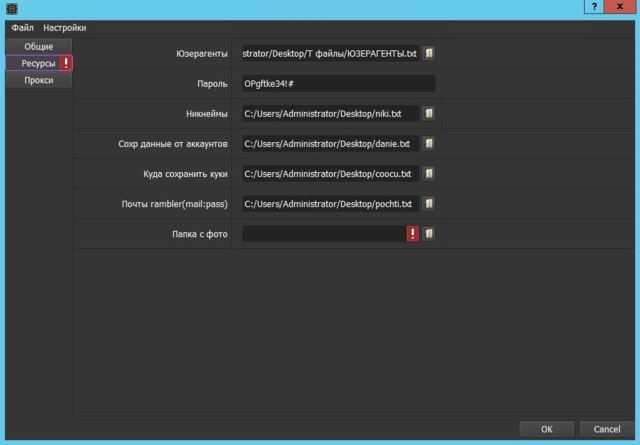Click application icon in title bar

coord(9,9)
